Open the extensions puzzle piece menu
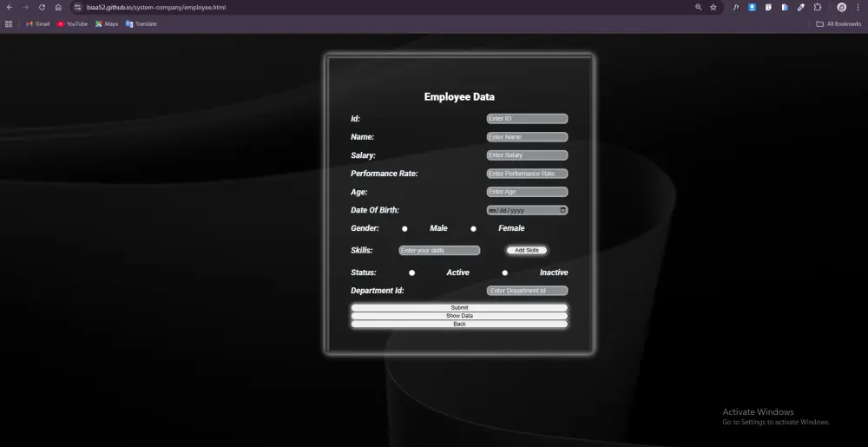Screen dimensions: 868x447 (x=817, y=7)
